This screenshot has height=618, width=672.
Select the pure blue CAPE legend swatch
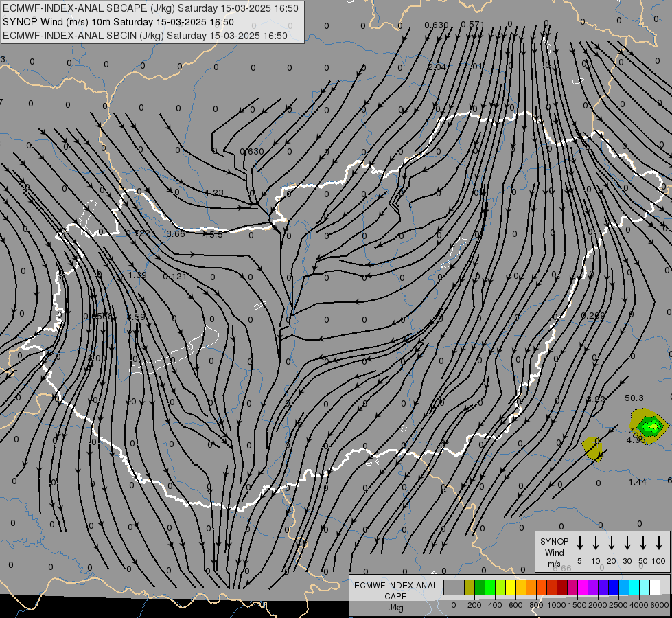pos(613,588)
